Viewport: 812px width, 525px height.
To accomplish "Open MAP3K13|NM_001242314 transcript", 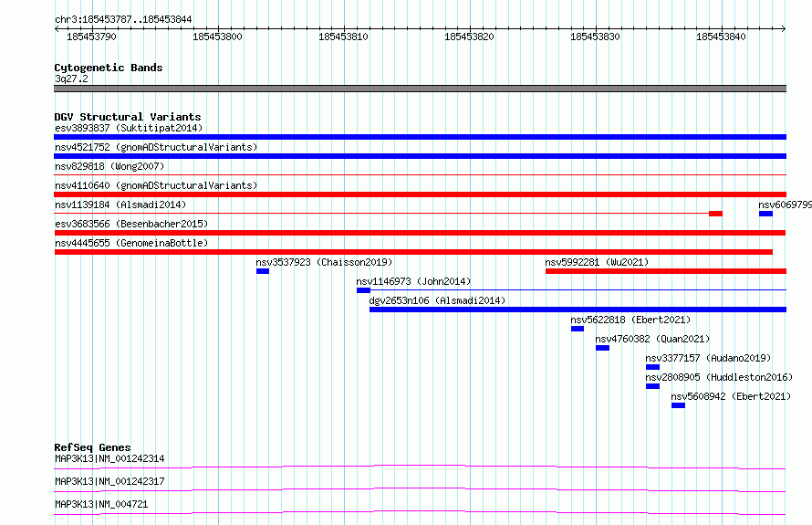I will point(109,458).
